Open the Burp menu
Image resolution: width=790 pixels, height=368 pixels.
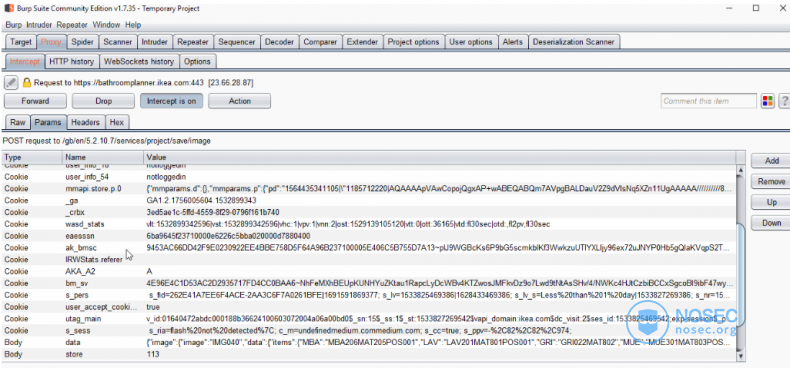pyautogui.click(x=14, y=25)
